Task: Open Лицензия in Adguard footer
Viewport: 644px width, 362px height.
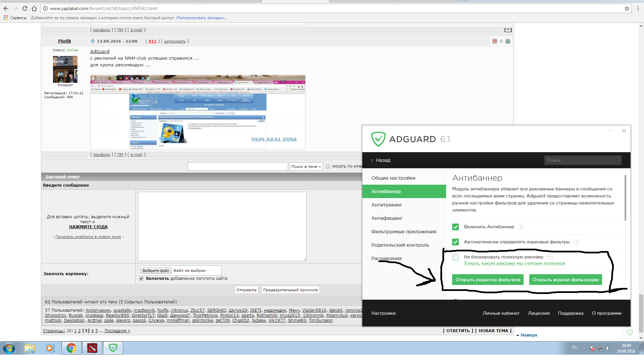Action: point(539,313)
